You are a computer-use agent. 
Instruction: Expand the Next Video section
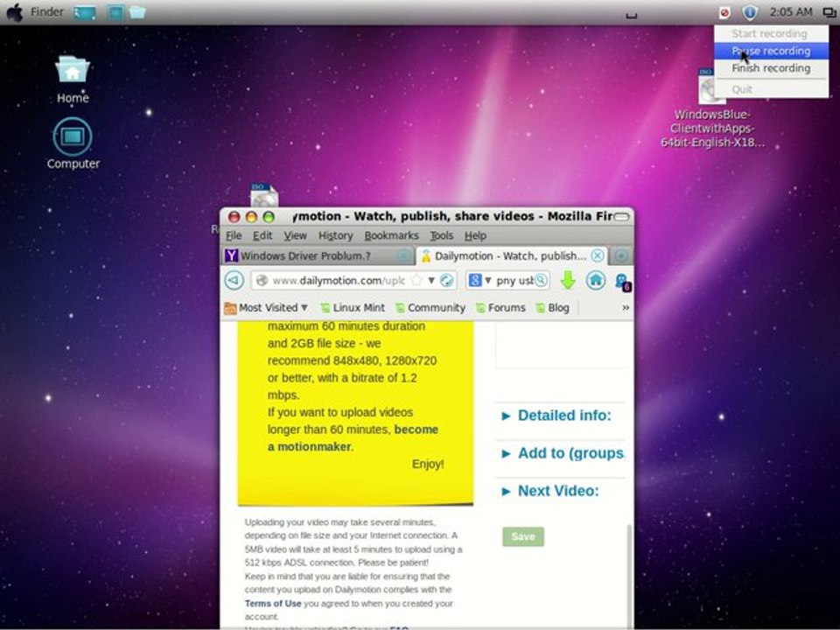click(550, 491)
